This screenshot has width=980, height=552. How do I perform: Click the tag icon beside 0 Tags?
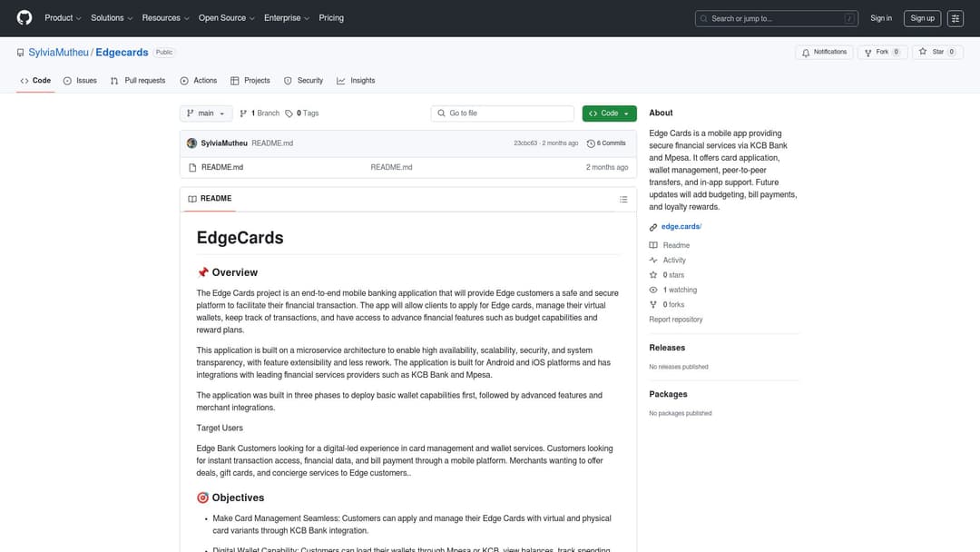click(x=289, y=113)
